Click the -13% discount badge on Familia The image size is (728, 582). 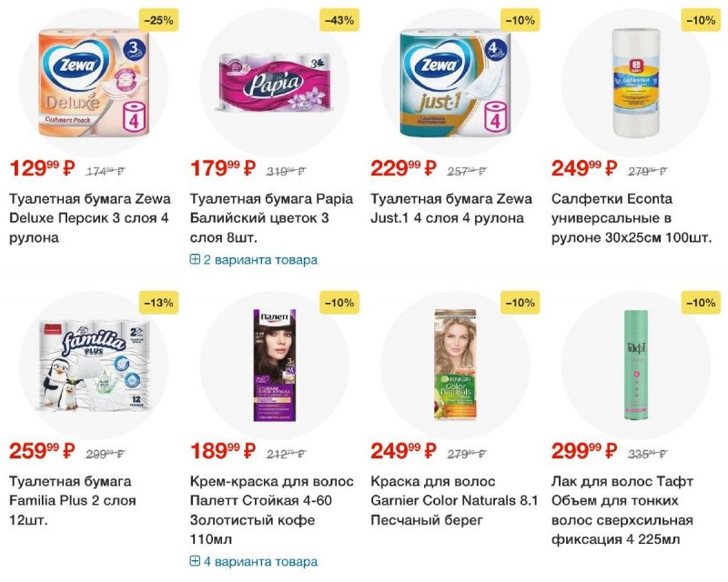pos(158,303)
